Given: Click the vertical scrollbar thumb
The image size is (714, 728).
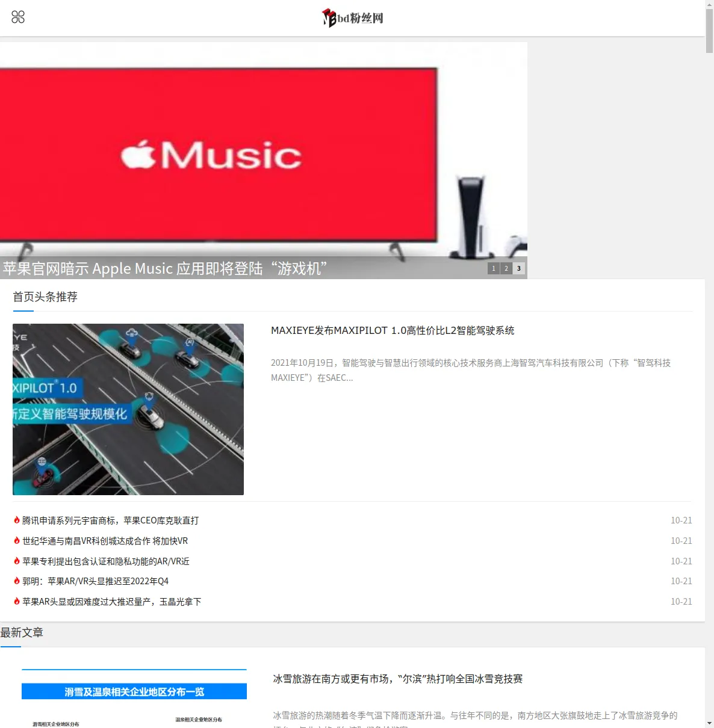Looking at the screenshot, I should click(x=709, y=31).
